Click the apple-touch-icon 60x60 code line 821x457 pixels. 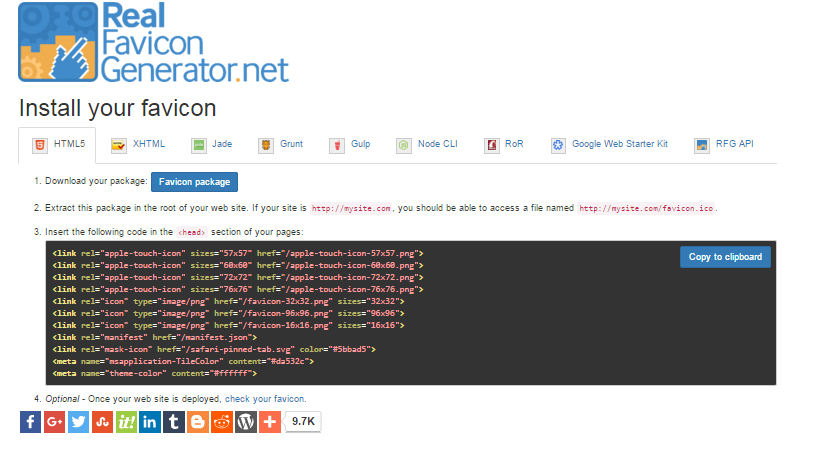click(x=238, y=265)
